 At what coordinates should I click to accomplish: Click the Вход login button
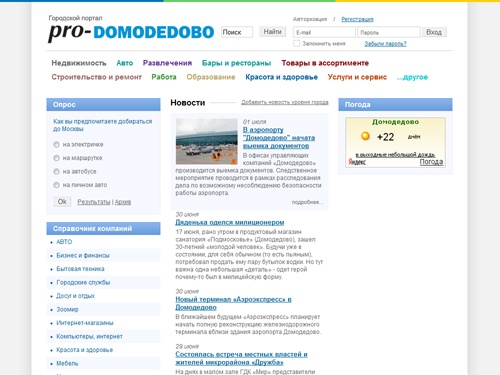point(434,32)
